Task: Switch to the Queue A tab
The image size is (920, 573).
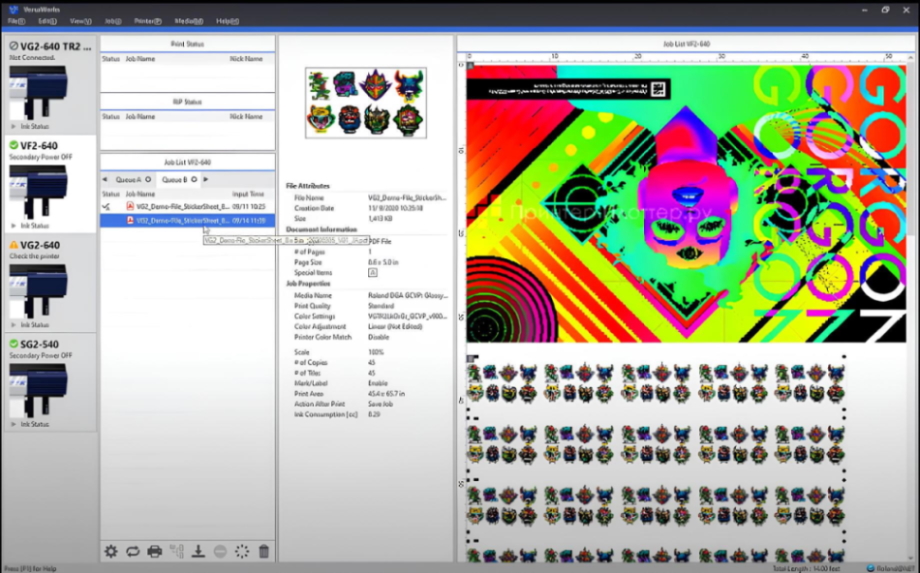Action: [128, 180]
